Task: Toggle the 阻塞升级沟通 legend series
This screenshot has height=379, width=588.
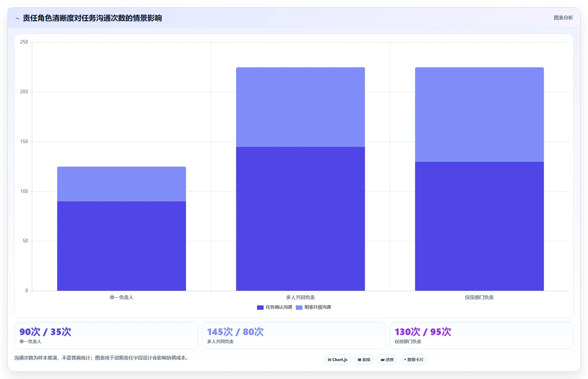Action: coord(313,307)
